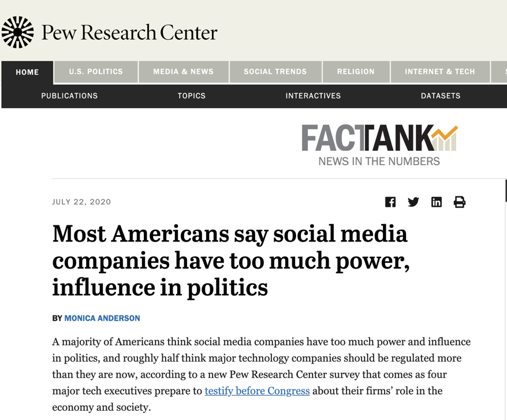Open the Home tab
507x420 pixels.
pos(27,72)
